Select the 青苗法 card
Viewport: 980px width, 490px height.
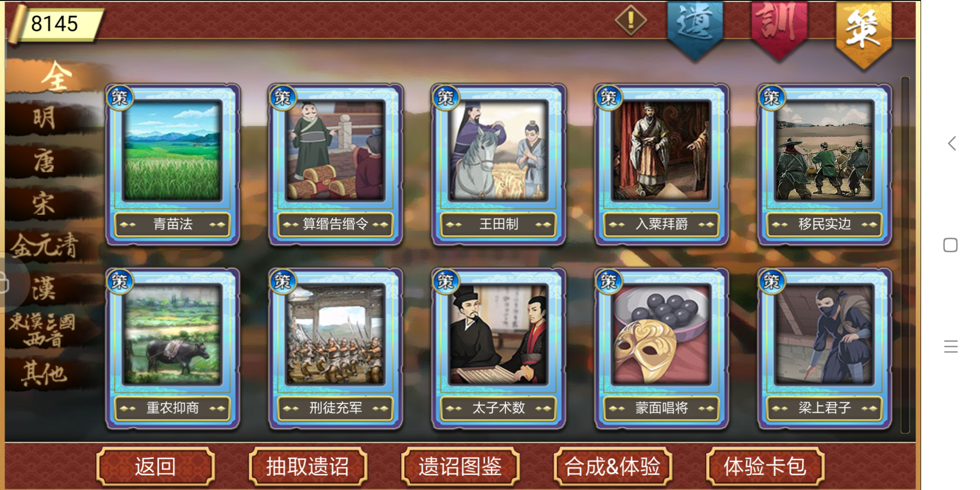172,164
